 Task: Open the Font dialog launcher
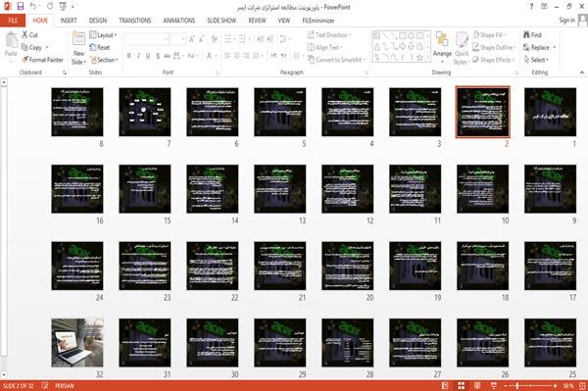(218, 73)
